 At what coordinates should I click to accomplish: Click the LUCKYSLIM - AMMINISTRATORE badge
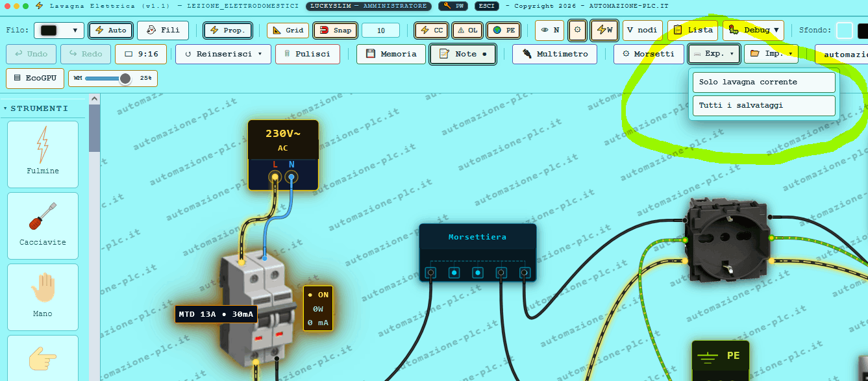tap(369, 6)
